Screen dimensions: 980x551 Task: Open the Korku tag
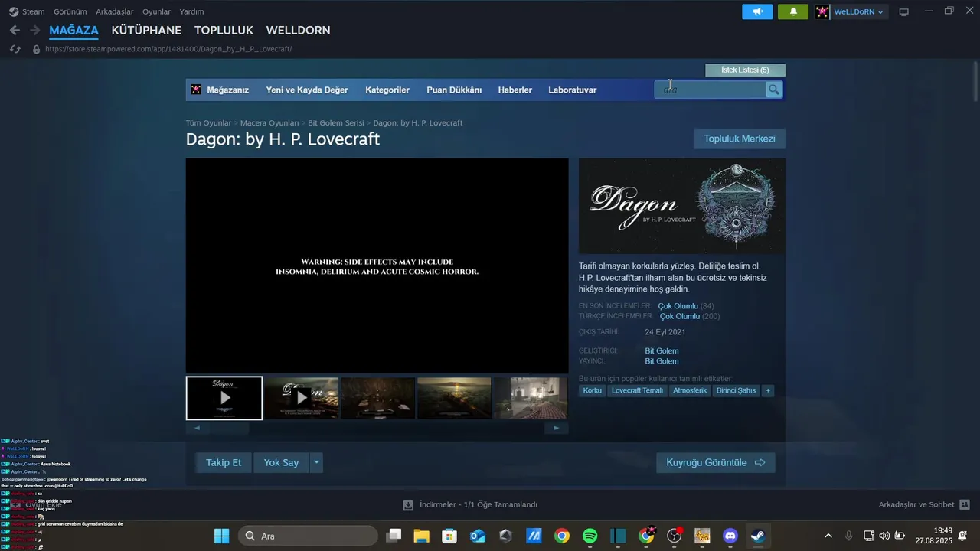pos(593,391)
